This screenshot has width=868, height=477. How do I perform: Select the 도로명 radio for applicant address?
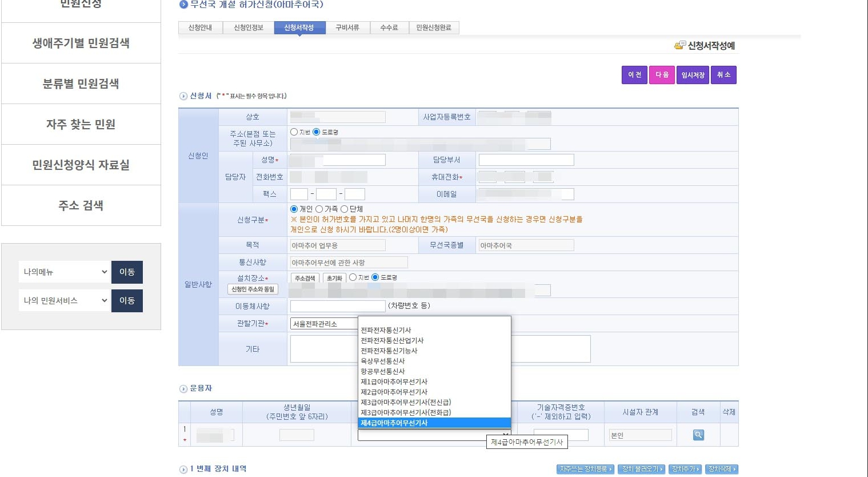pyautogui.click(x=316, y=132)
